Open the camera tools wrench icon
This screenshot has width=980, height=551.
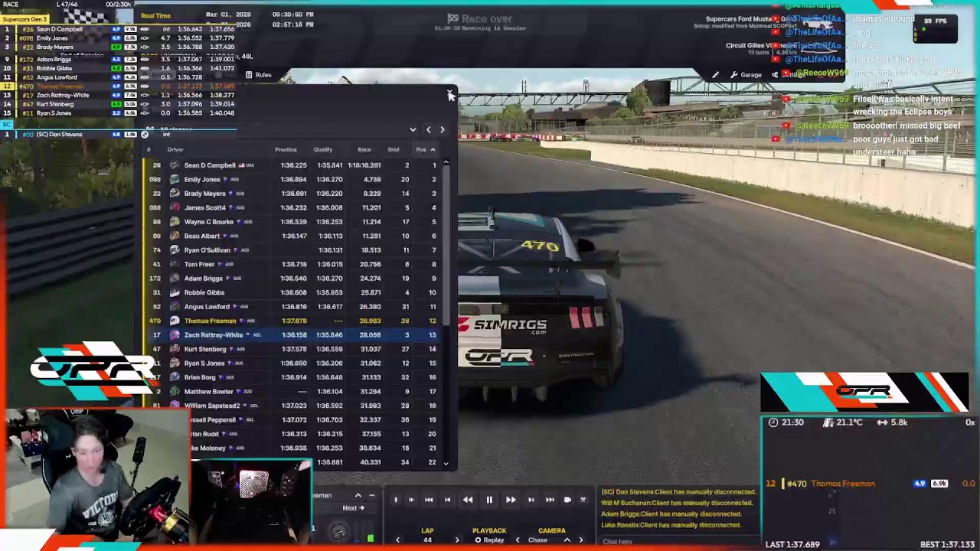pos(583,500)
